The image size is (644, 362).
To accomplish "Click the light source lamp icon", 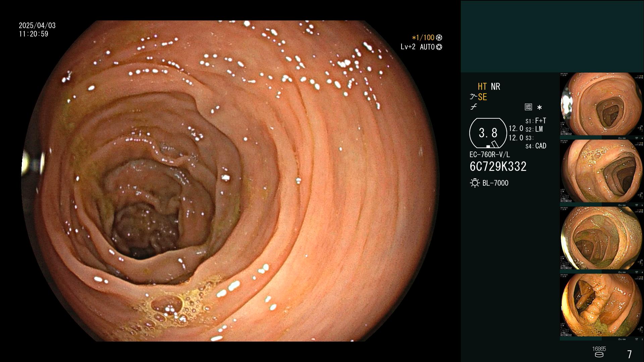I will pos(475,183).
